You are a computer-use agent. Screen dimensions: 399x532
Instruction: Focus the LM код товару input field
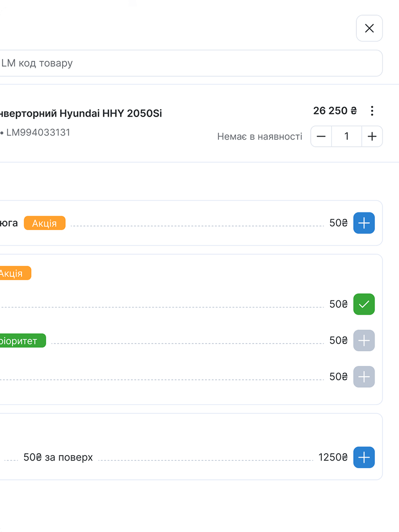[x=191, y=63]
